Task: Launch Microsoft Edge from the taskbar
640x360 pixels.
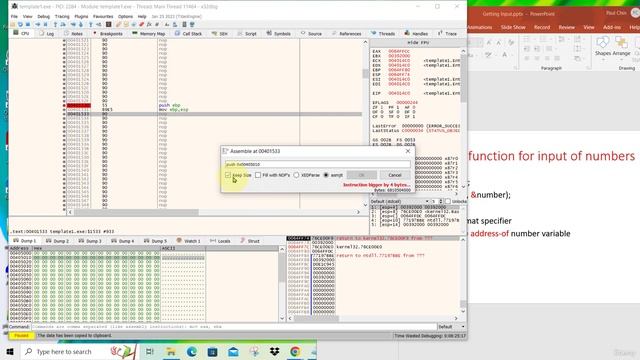Action: 191,351
